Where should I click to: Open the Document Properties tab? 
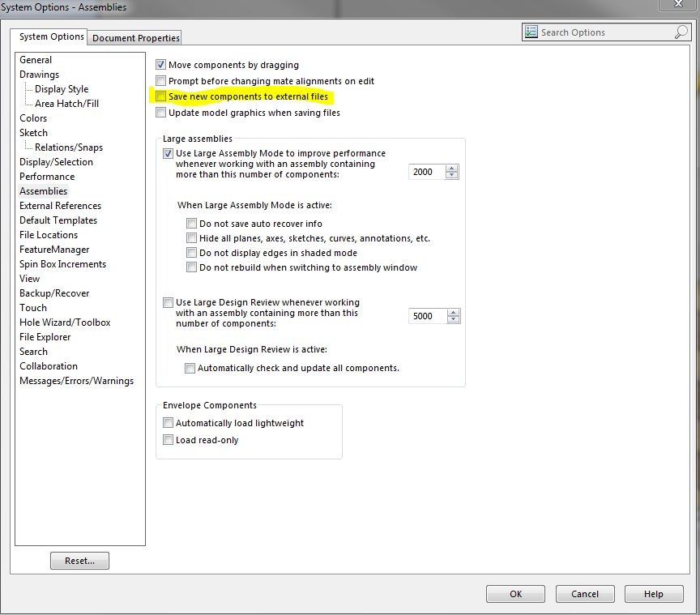tap(136, 38)
